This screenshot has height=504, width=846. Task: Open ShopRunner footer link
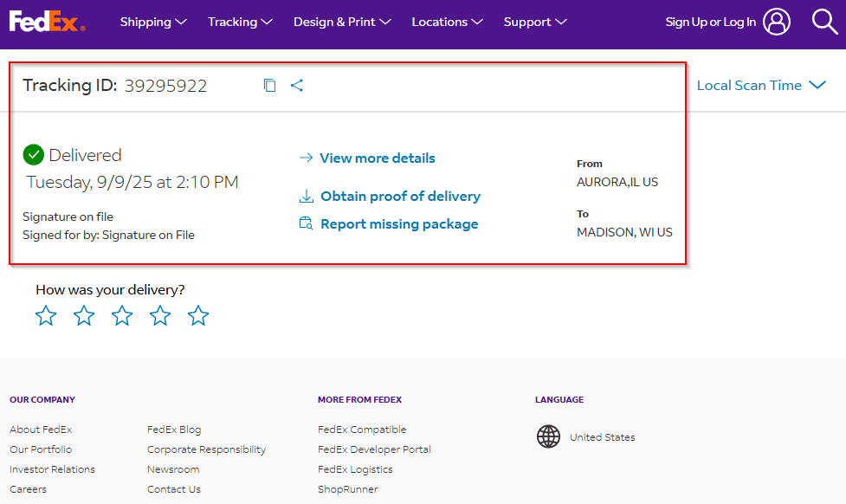[348, 489]
